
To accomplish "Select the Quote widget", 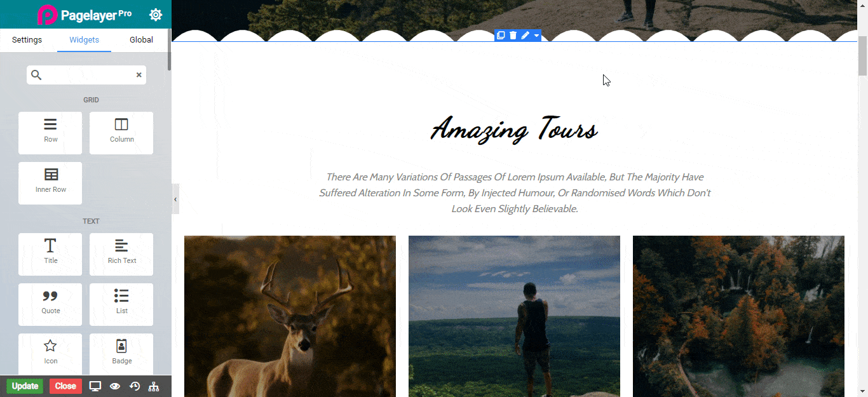I will [50, 304].
